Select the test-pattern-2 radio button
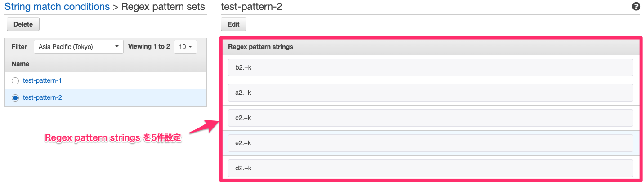The width and height of the screenshot is (644, 186). coord(15,97)
